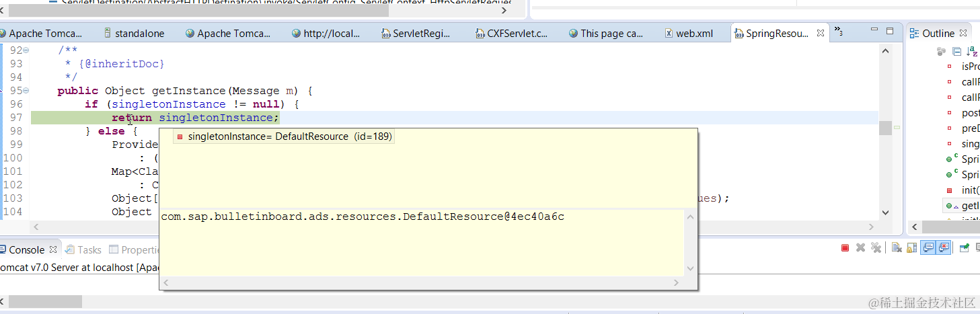This screenshot has height=314, width=980.
Task: Click the else keyword on line 98
Action: tap(112, 131)
